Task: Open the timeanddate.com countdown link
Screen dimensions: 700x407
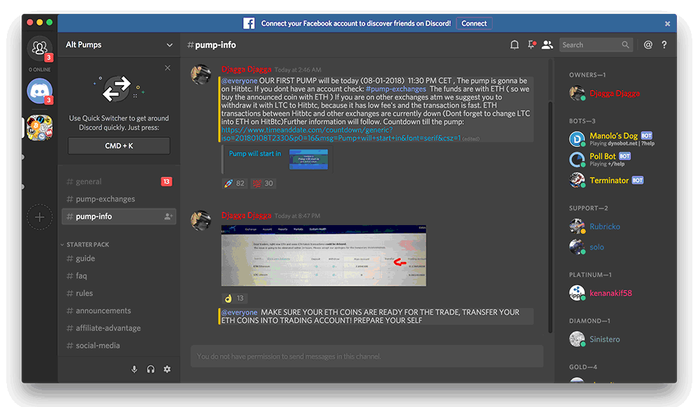Action: [341, 134]
